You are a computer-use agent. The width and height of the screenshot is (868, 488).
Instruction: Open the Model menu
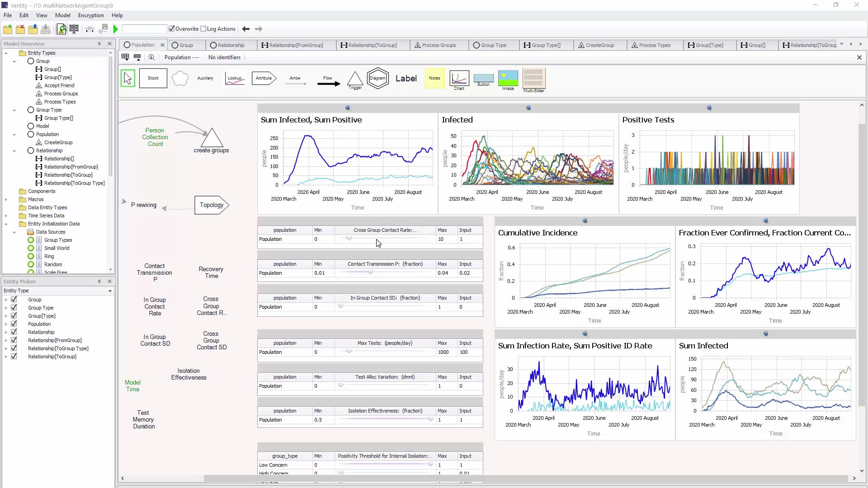click(x=62, y=15)
